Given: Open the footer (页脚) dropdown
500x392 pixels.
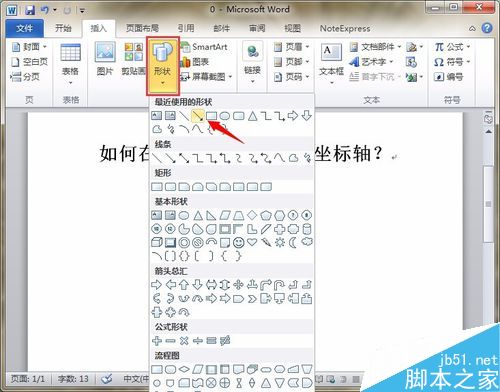Looking at the screenshot, I should click(291, 62).
